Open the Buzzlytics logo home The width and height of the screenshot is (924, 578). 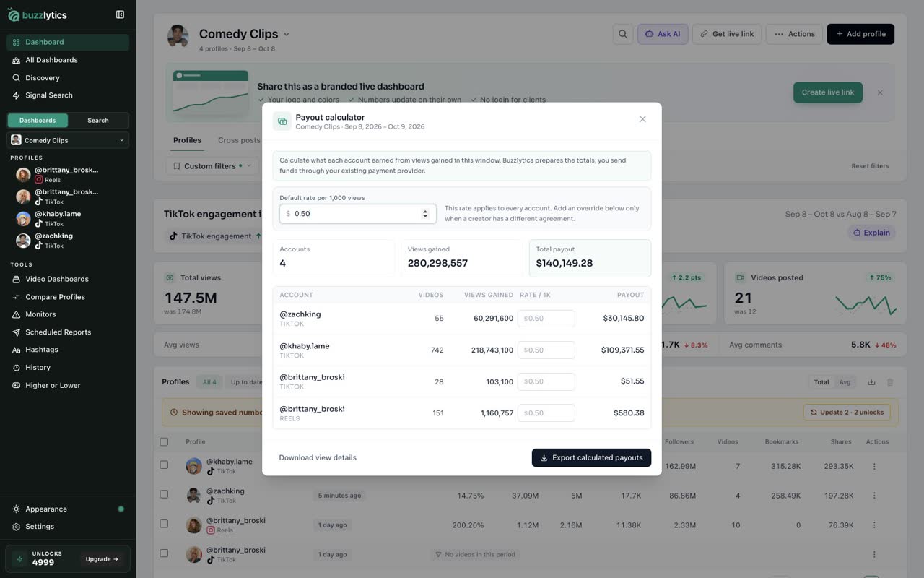tap(38, 15)
